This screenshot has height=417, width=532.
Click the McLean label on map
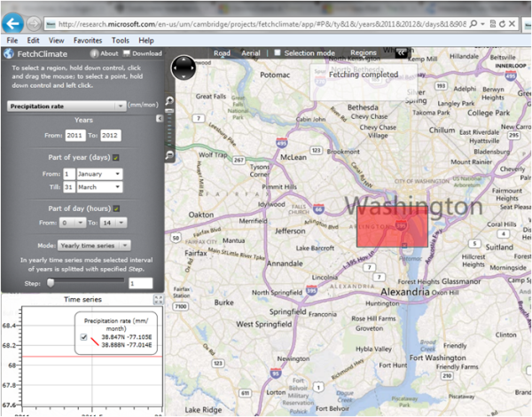(293, 157)
